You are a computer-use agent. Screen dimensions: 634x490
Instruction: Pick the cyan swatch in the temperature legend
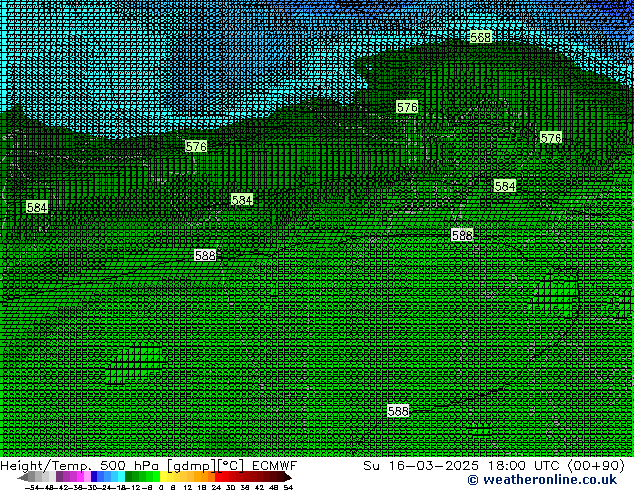pyautogui.click(x=121, y=476)
